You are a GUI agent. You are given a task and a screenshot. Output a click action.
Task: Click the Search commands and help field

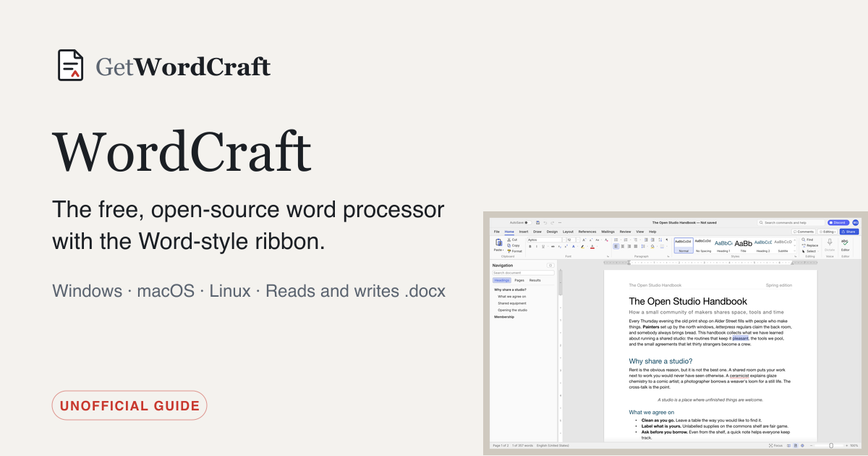click(791, 223)
